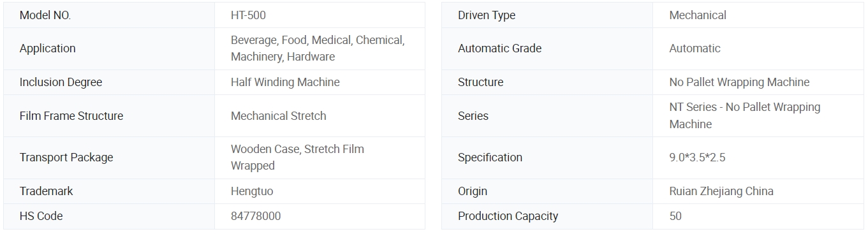Click the Application row label

click(47, 48)
